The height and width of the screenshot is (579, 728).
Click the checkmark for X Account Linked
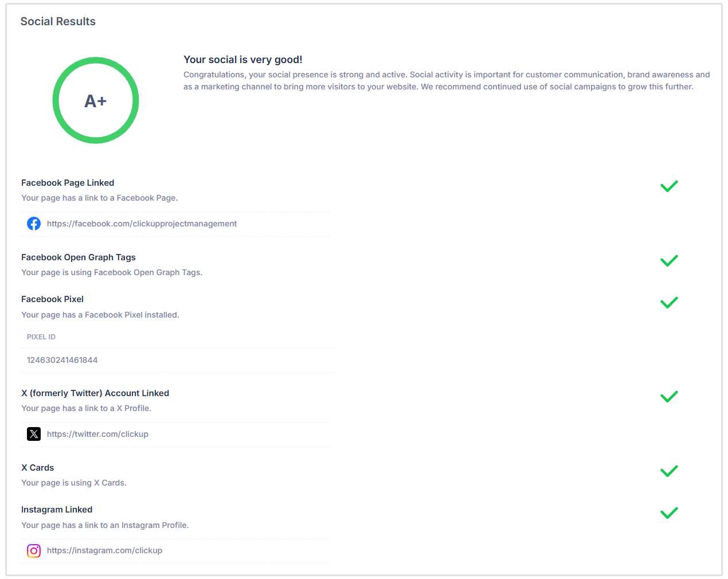pos(669,396)
